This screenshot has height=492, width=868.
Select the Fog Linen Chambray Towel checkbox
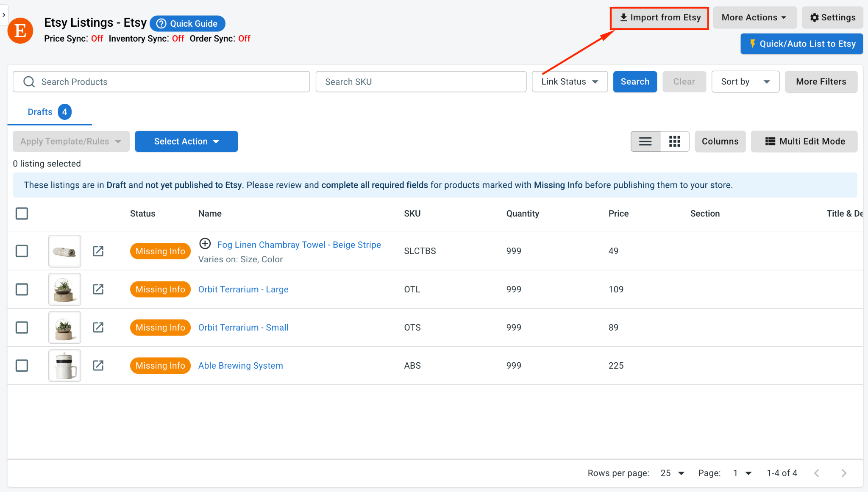click(x=22, y=251)
